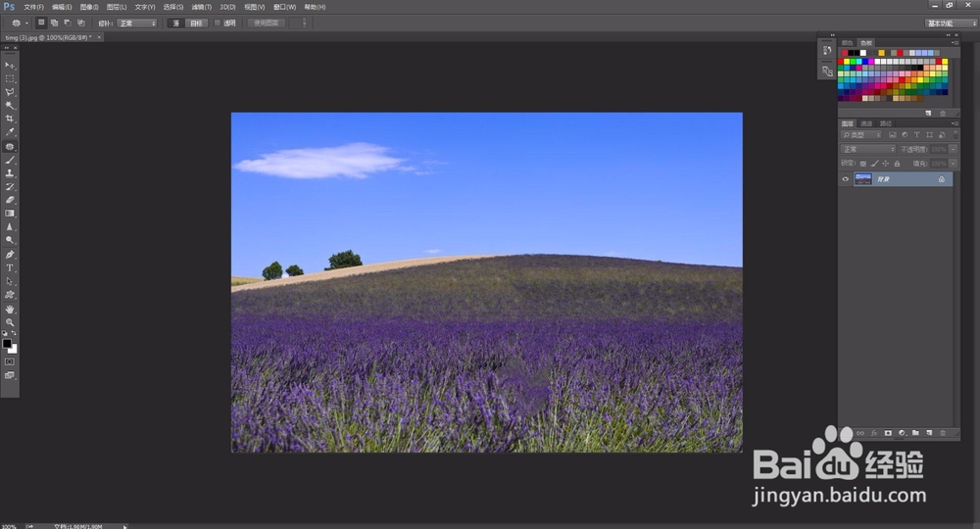Select the Dodge tool
The image size is (980, 529).
[x=10, y=240]
